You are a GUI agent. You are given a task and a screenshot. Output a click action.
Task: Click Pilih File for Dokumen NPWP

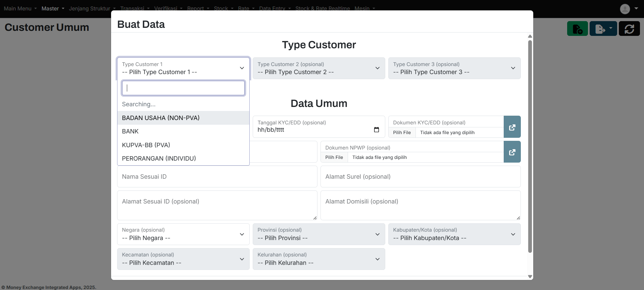[x=334, y=158]
